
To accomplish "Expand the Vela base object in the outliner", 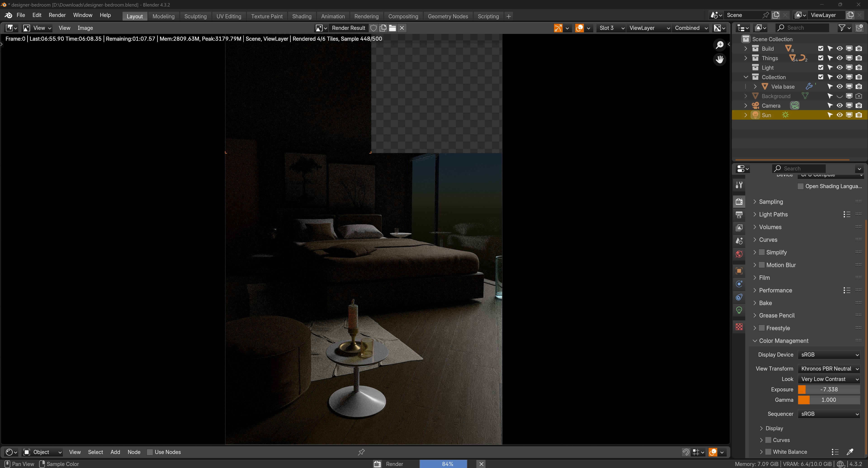I will (x=755, y=87).
